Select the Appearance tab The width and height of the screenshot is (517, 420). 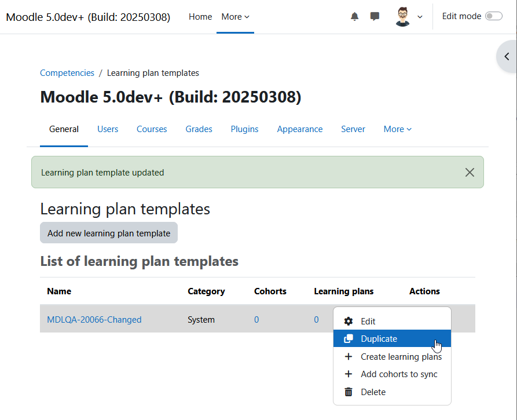[x=300, y=129]
